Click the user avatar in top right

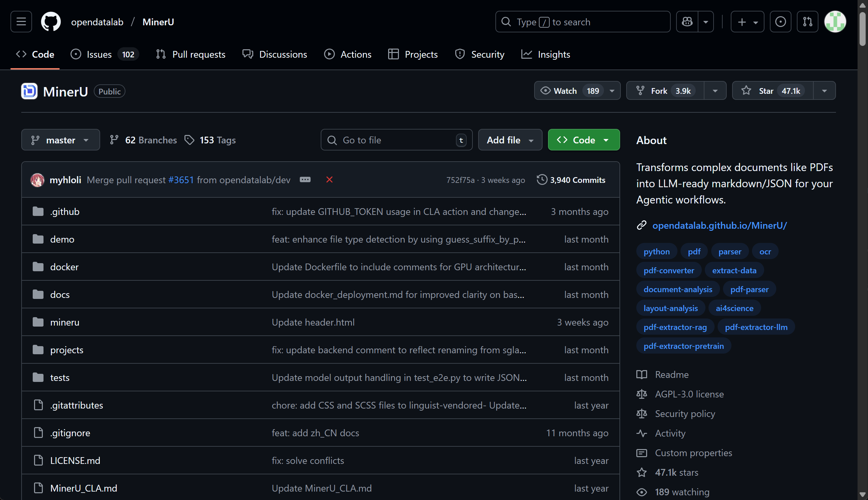point(835,22)
